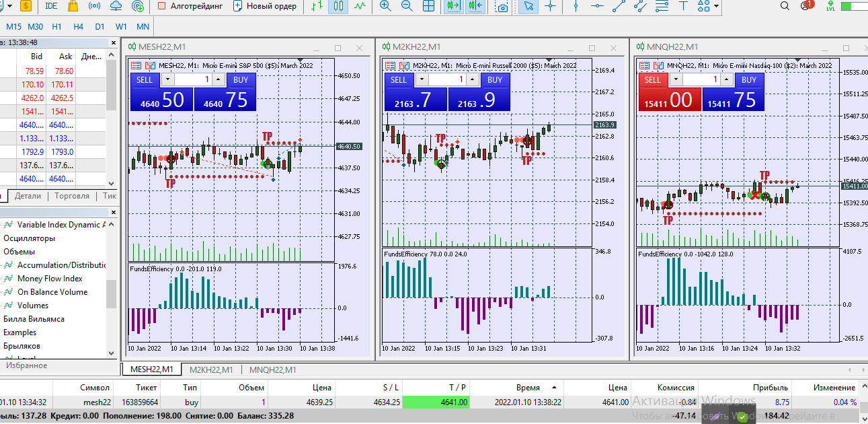868x424 pixels.
Task: Select On Balance Volume indicator
Action: coord(52,292)
